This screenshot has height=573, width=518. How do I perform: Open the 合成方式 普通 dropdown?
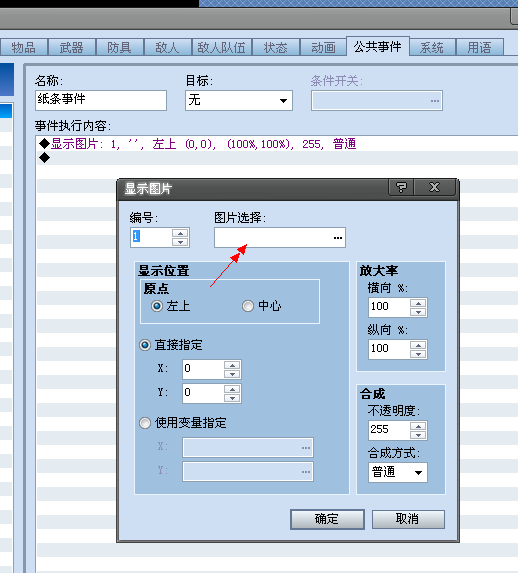pyautogui.click(x=398, y=472)
